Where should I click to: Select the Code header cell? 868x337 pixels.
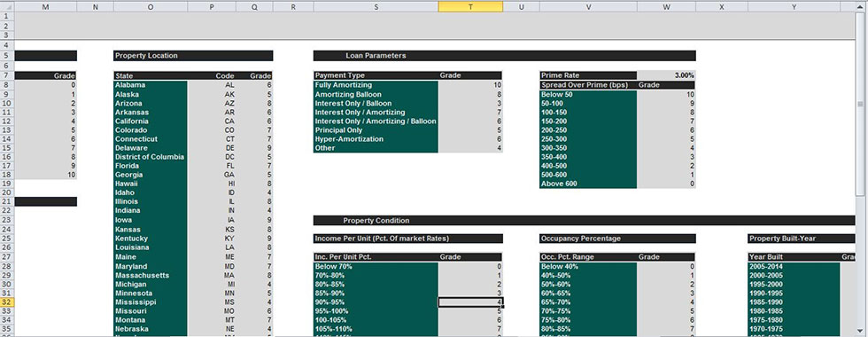coord(212,76)
